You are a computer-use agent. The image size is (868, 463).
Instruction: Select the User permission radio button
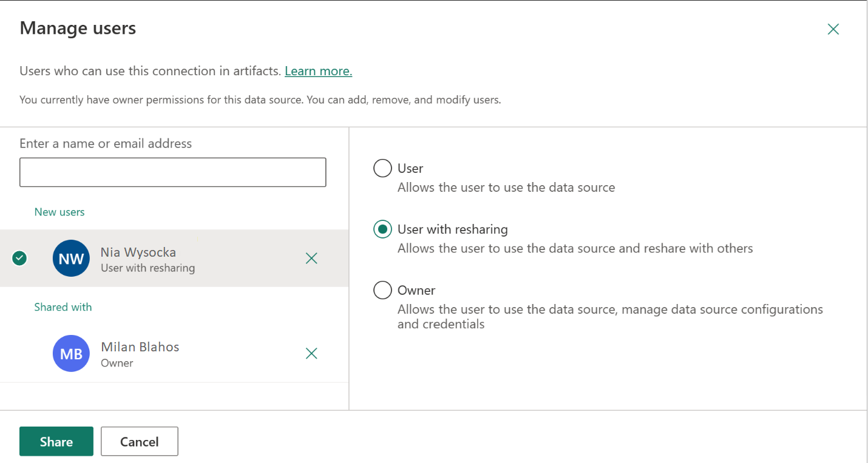point(382,168)
